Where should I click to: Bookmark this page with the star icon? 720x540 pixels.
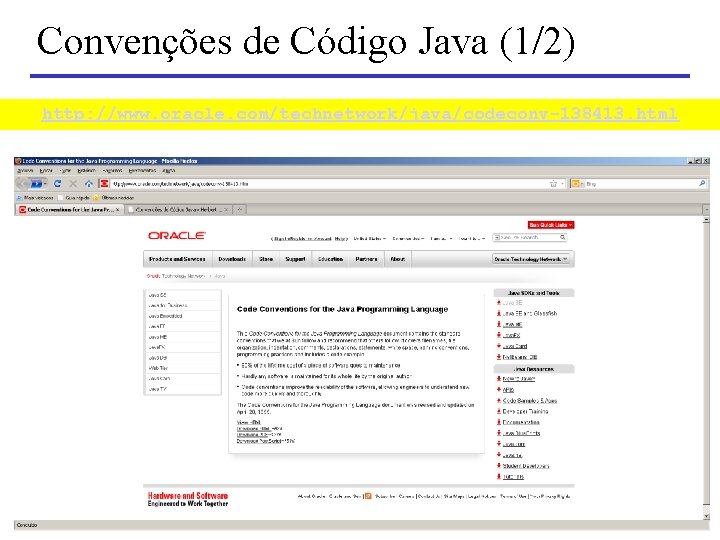553,184
